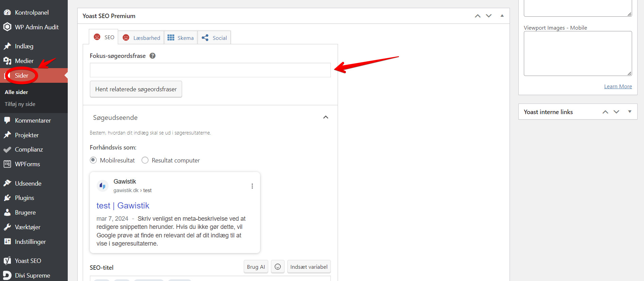This screenshot has height=281, width=644.
Task: Toggle the Yoast SEO Premium panel triangle
Action: [502, 16]
